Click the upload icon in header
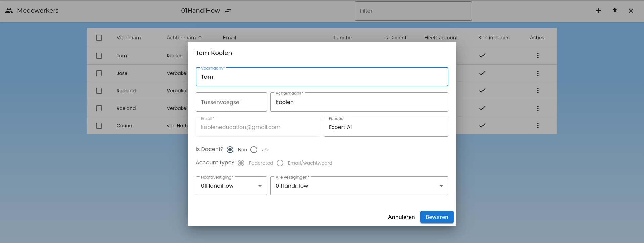644x243 pixels. click(614, 11)
